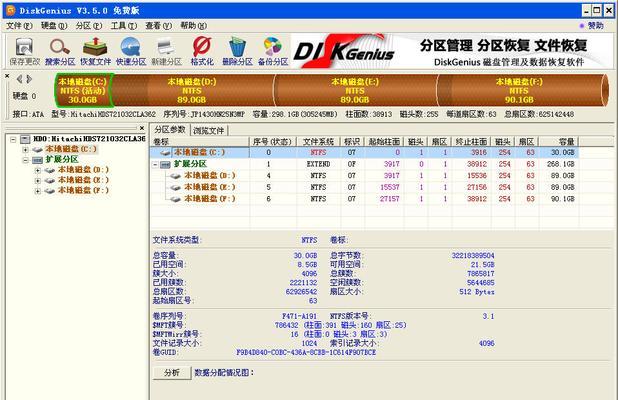
Task: Expand 本地磁盘(E:) in the left tree
Action: coord(38,180)
